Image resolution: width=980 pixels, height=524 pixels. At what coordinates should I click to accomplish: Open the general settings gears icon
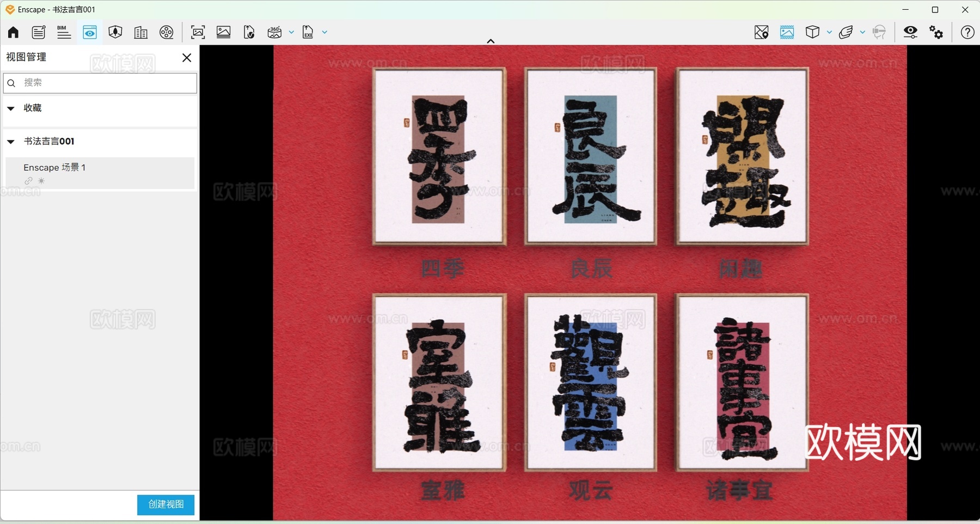[x=936, y=32]
